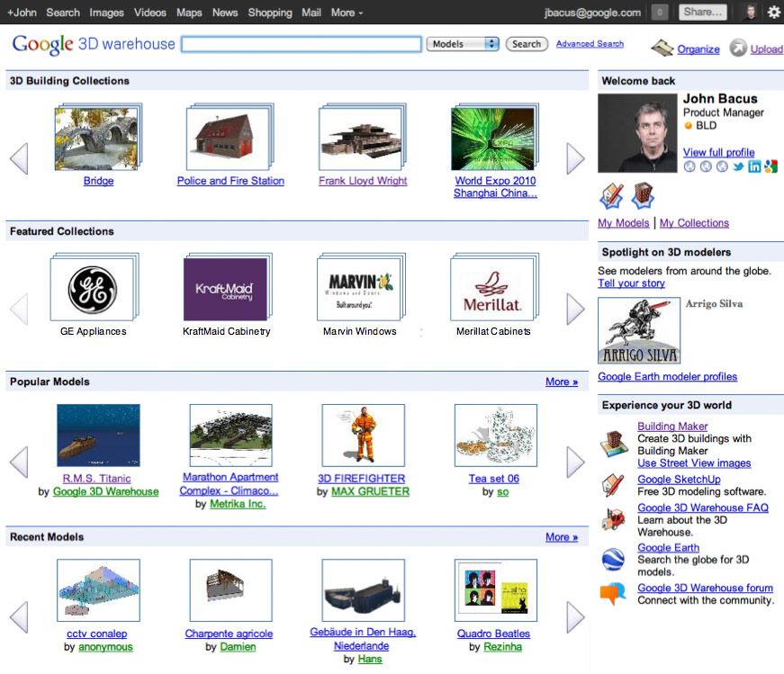784x674 pixels.
Task: Open My Models link
Action: point(624,223)
